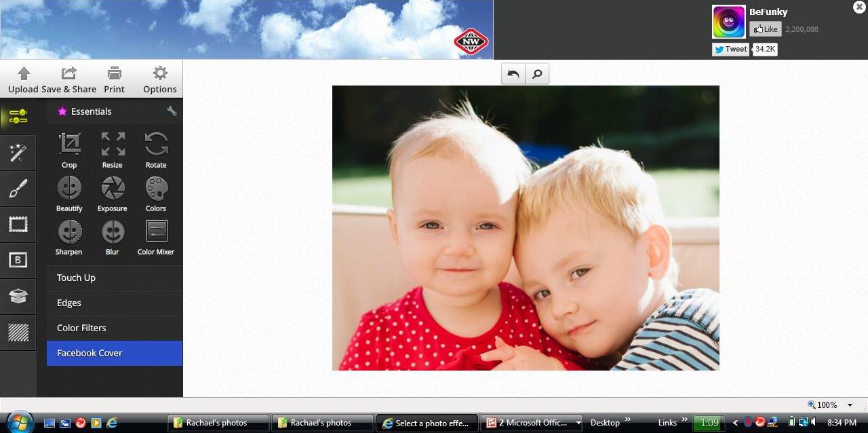Select the magic wand effects panel
Image resolution: width=868 pixels, height=433 pixels.
click(18, 152)
